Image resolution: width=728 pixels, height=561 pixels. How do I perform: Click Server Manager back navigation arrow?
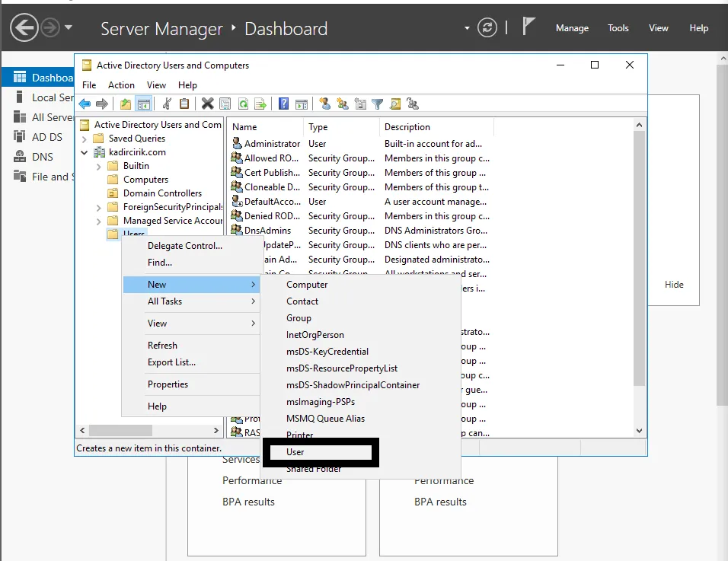click(x=24, y=28)
